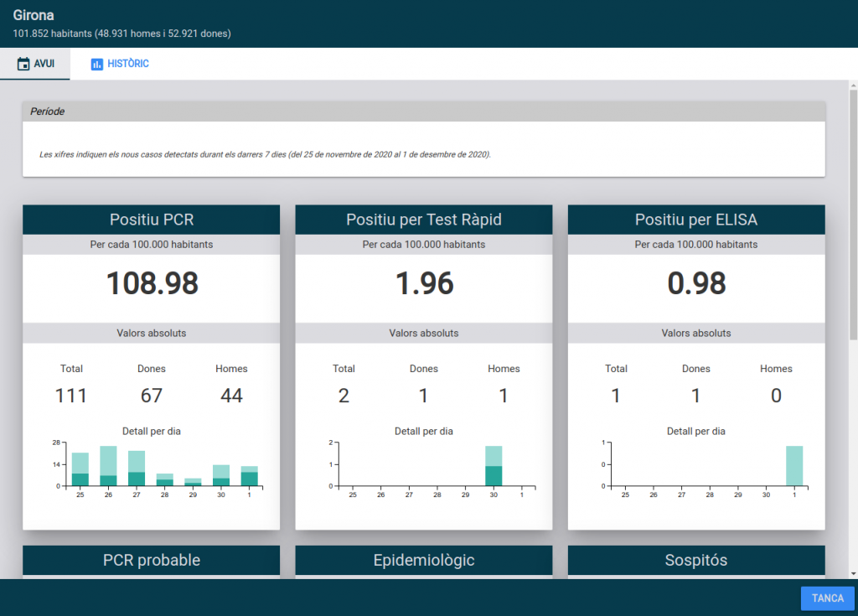
Task: Click Detall per dia in the Test Ràpid card
Action: click(x=423, y=432)
